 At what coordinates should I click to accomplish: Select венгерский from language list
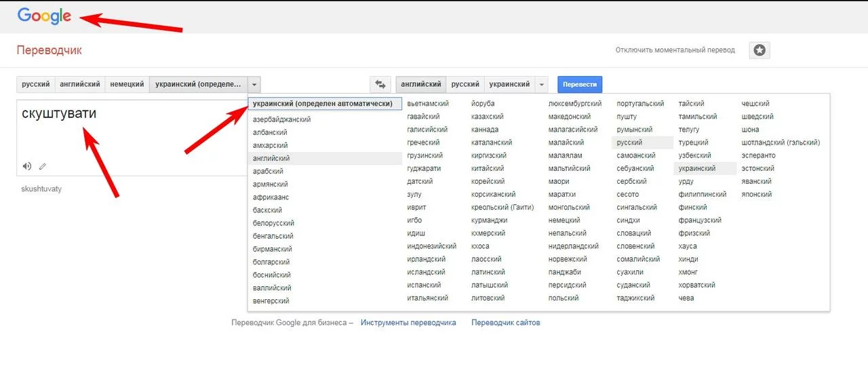(271, 301)
